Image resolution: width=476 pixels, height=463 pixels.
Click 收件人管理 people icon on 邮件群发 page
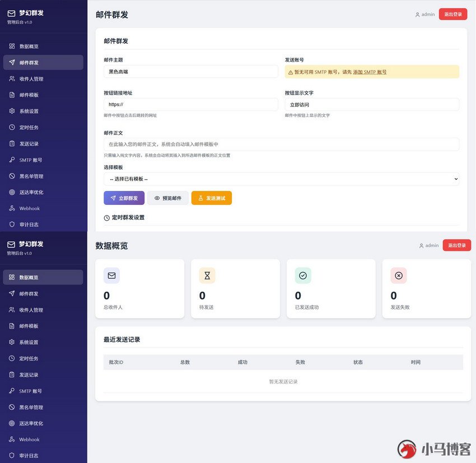(12, 78)
